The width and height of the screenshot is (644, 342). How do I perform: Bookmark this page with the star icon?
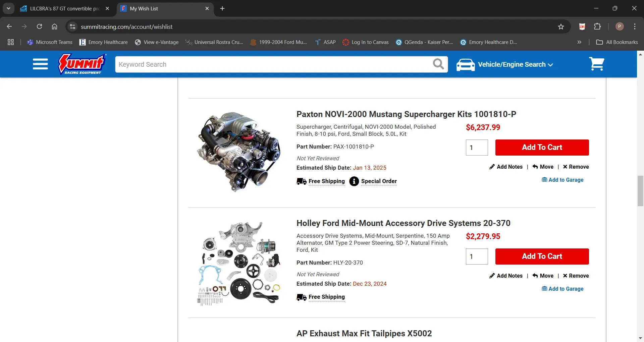[x=561, y=26]
